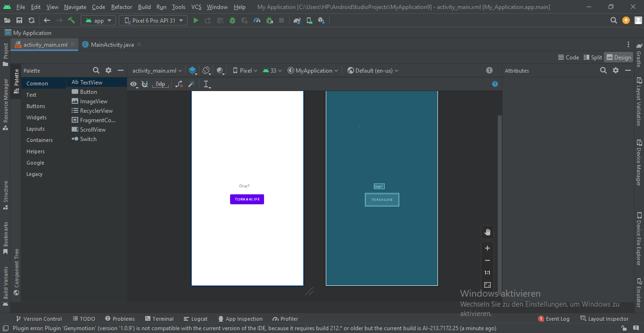Click the Sync Project with Gradle icon
644x333 pixels.
(297, 20)
